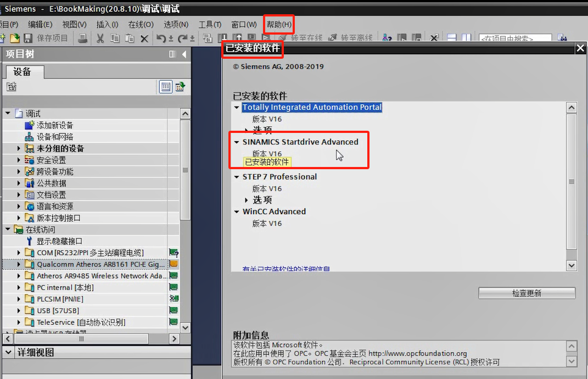This screenshot has height=379, width=588.
Task: Open the installed software details link
Action: (x=285, y=269)
